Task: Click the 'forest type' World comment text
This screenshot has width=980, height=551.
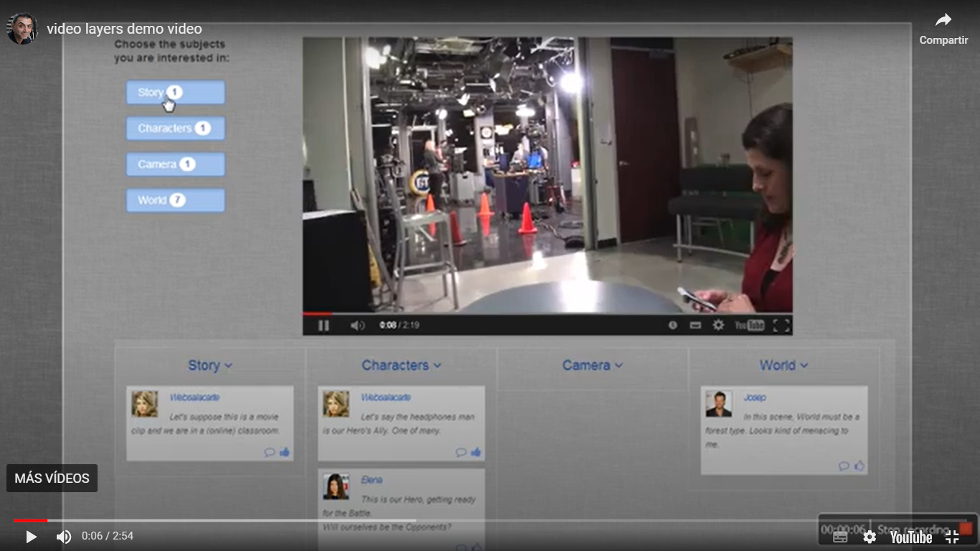Action: pyautogui.click(x=782, y=430)
